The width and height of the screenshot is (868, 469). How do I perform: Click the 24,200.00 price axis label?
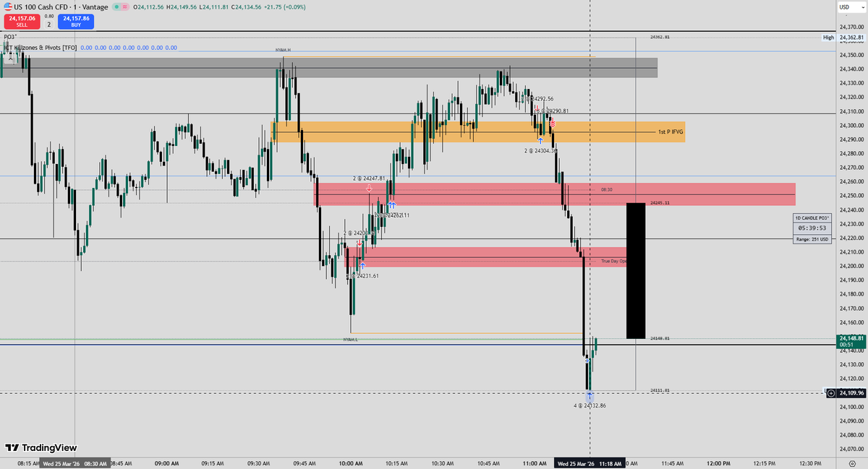(851, 266)
